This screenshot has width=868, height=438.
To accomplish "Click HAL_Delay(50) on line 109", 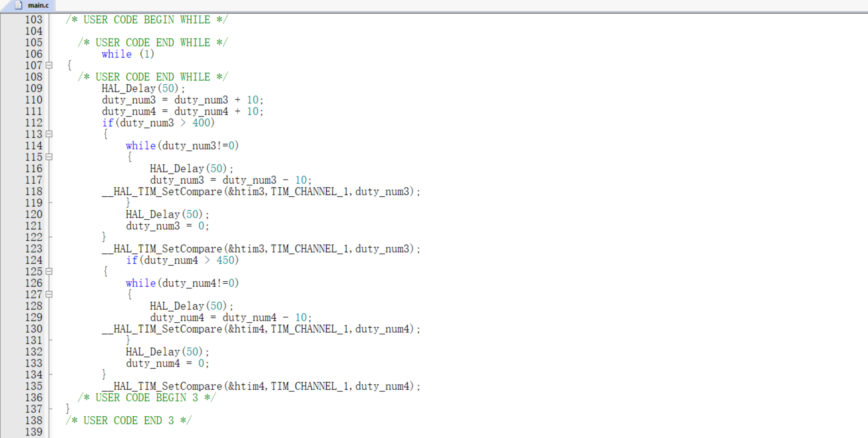I will pyautogui.click(x=143, y=88).
